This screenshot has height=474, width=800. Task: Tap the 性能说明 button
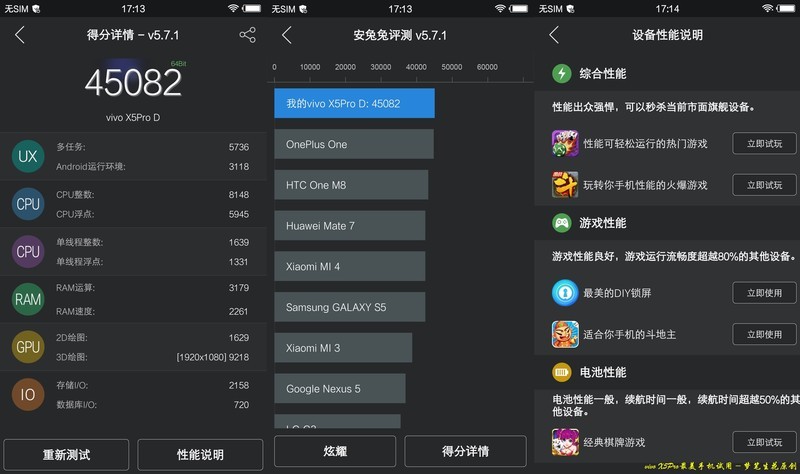pyautogui.click(x=200, y=455)
